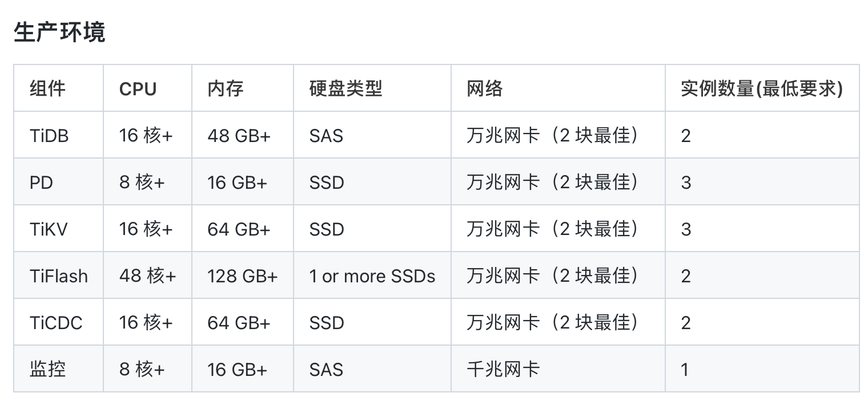Click the 内存 column header
The width and height of the screenshot is (868, 397).
(226, 88)
